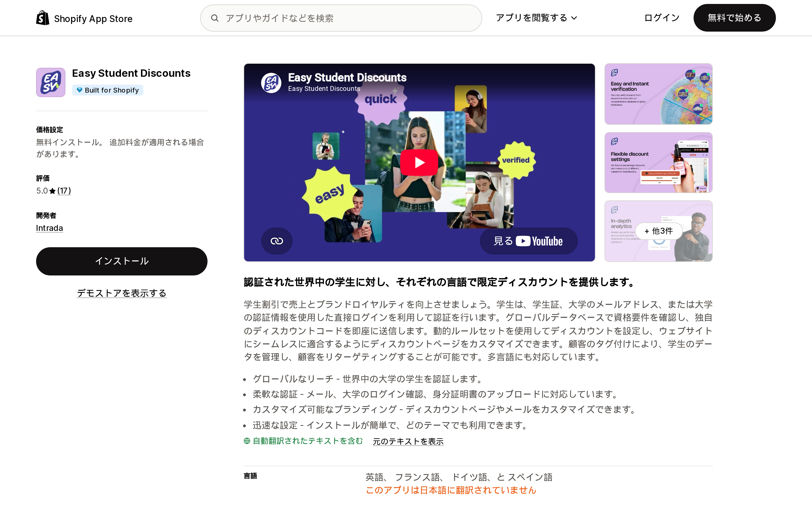Screen dimensions: 812x508
Task: Click the + 他3件 more images button
Action: pyautogui.click(x=658, y=231)
